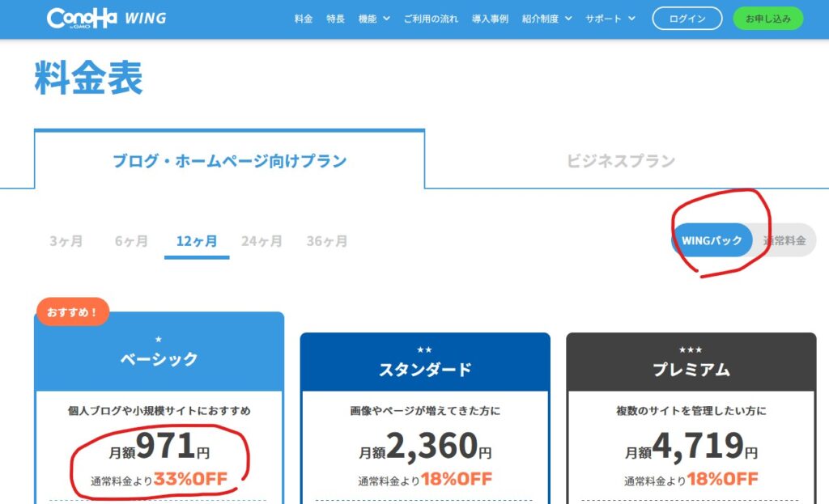Toggle pricing to 通常料金
The width and height of the screenshot is (829, 504).
tap(784, 240)
